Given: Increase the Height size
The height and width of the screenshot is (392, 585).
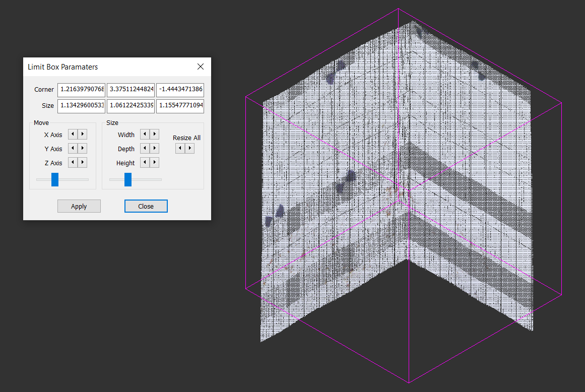Looking at the screenshot, I should [155, 162].
